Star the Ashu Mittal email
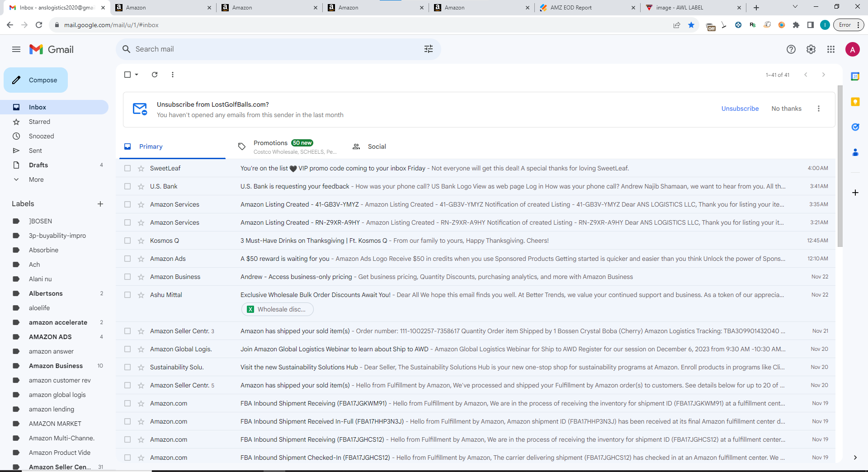The width and height of the screenshot is (868, 472). [141, 295]
